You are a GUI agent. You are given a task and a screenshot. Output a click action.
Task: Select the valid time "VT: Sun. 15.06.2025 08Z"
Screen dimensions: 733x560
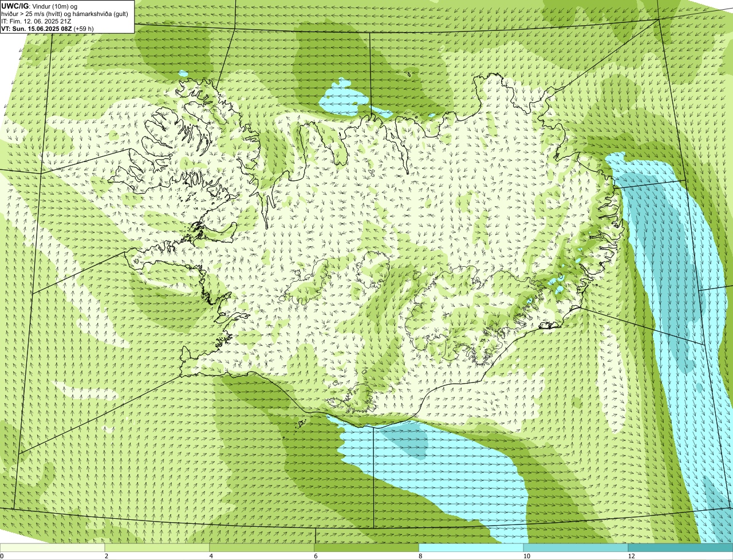[x=37, y=28]
